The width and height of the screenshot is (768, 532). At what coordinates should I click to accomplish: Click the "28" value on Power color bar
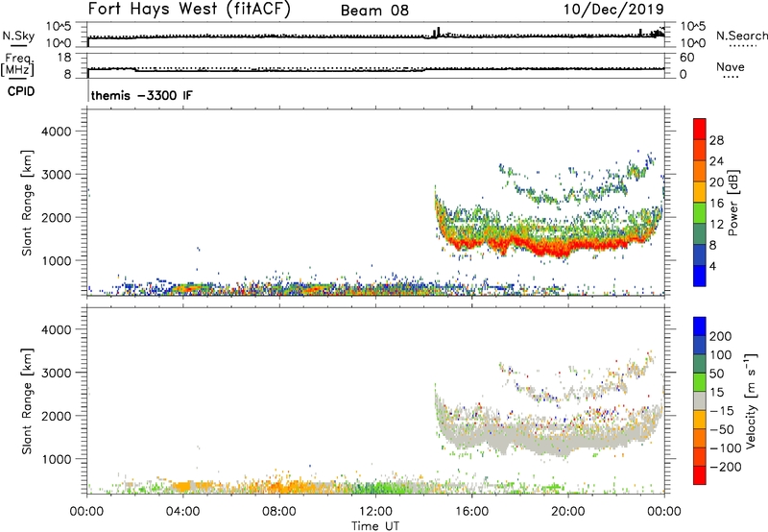(x=716, y=140)
